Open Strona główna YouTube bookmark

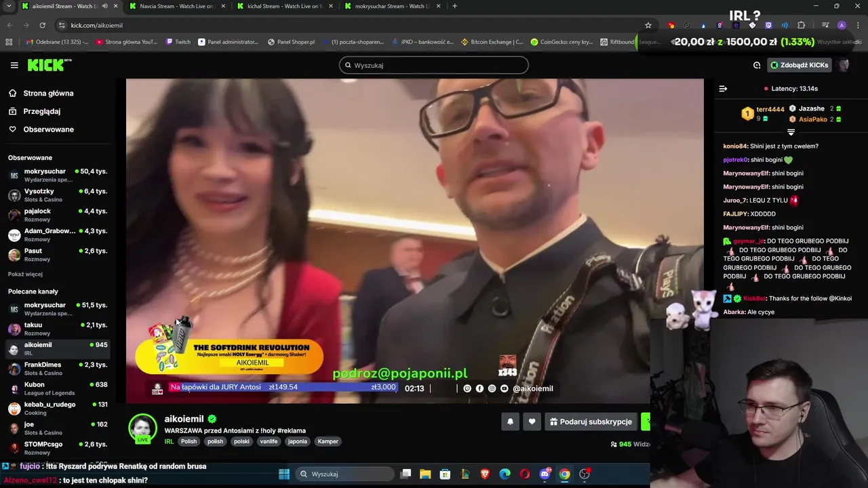click(127, 42)
